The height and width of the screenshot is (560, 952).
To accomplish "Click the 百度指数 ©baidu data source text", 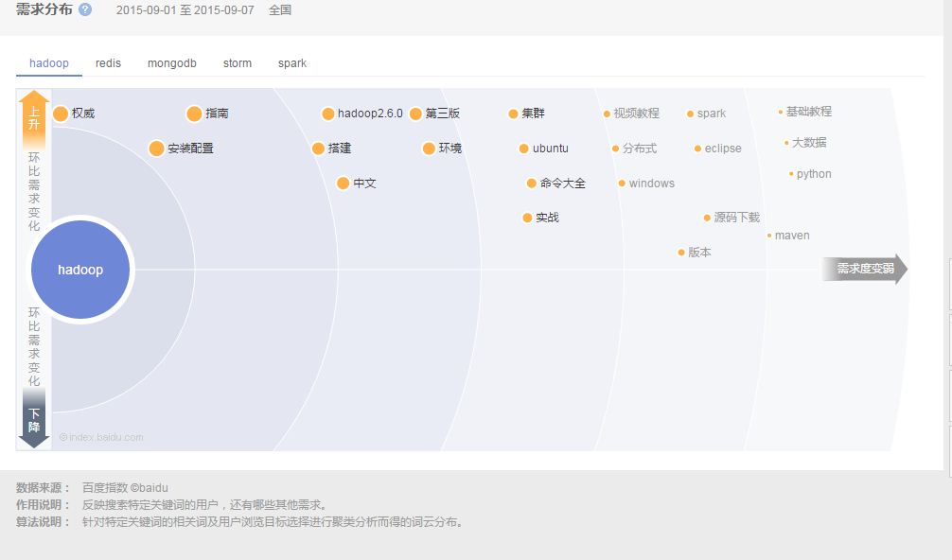I will (x=125, y=488).
